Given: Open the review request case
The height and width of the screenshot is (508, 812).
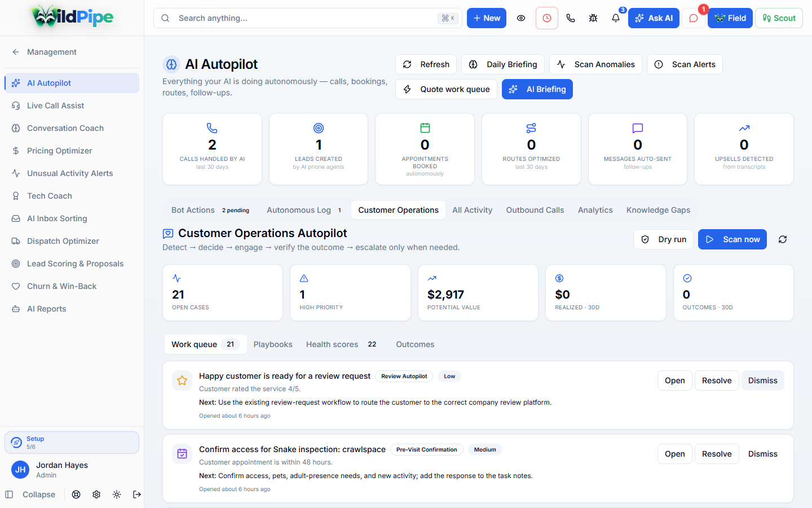Looking at the screenshot, I should click(x=674, y=380).
